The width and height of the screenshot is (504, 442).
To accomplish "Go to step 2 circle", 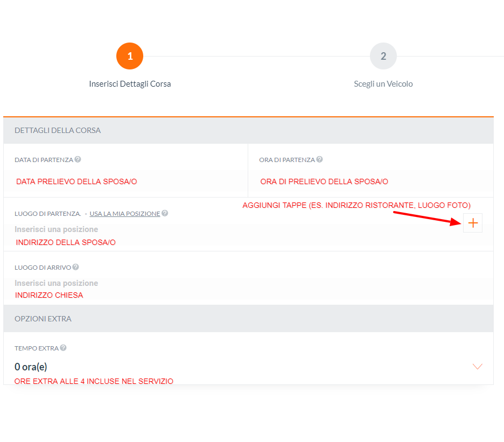I will (383, 56).
